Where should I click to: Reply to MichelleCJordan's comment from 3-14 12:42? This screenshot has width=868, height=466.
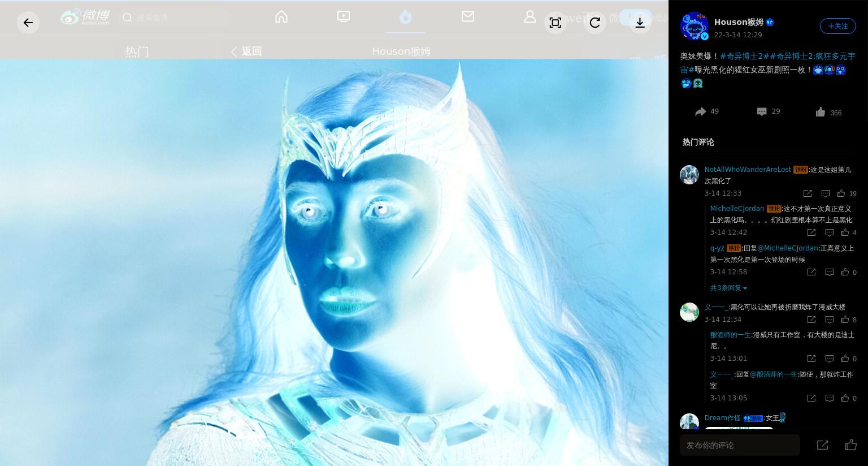click(830, 232)
